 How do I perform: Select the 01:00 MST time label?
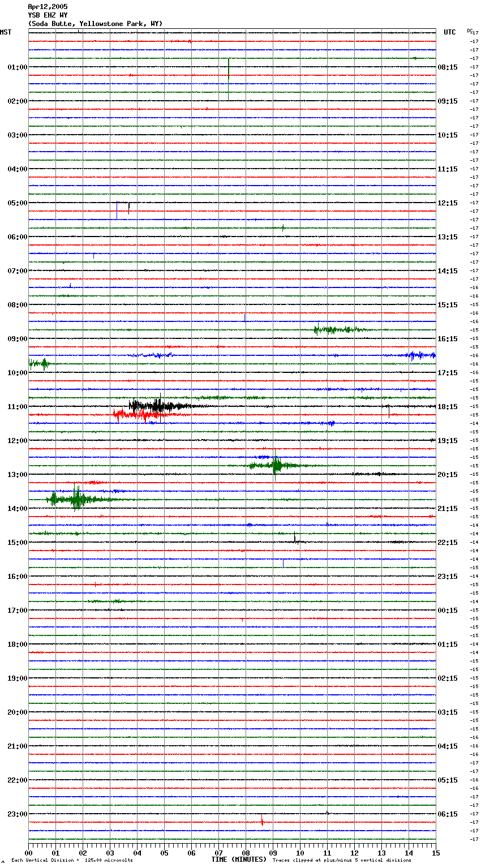point(18,67)
